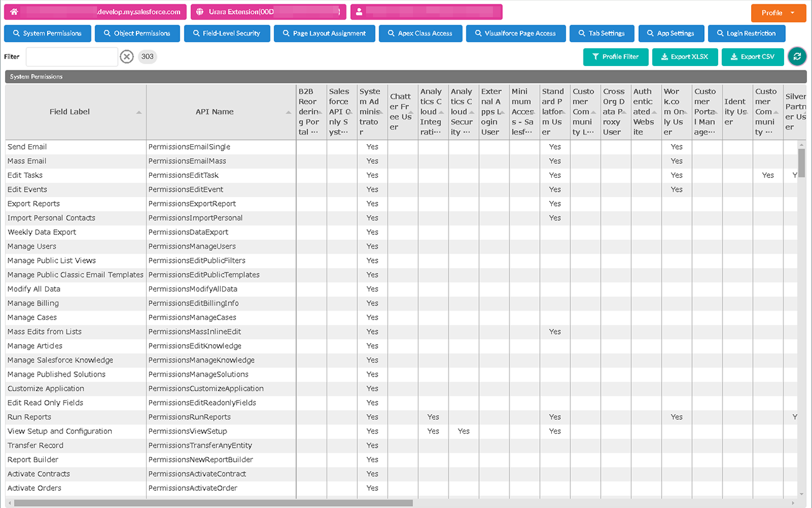
Task: Sort the Standard Platform User column
Action: click(x=565, y=112)
